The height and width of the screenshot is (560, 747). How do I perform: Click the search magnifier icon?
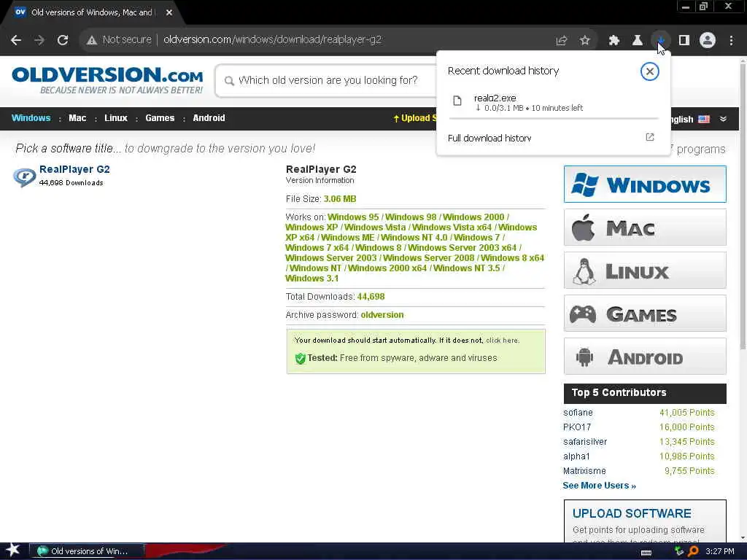pos(229,81)
